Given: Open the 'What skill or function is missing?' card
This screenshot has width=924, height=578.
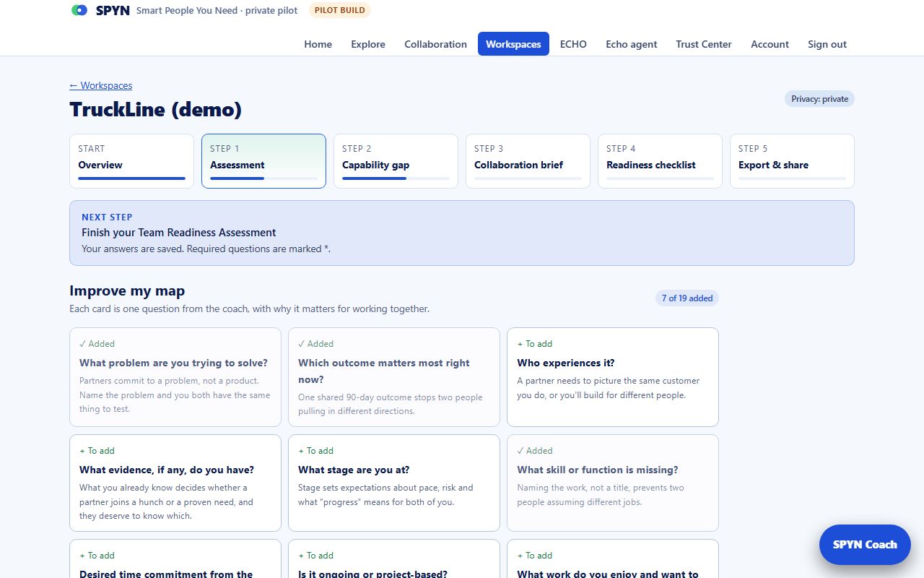Looking at the screenshot, I should pos(613,483).
